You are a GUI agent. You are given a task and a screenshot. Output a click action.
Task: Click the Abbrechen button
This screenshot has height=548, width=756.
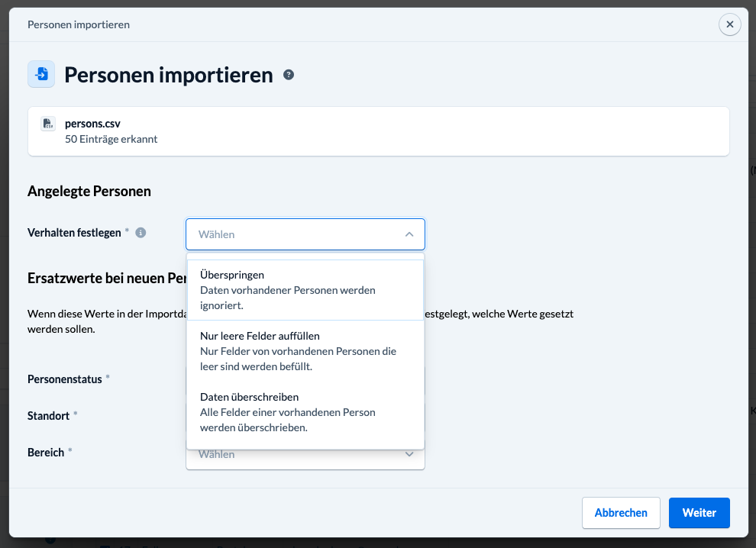621,513
